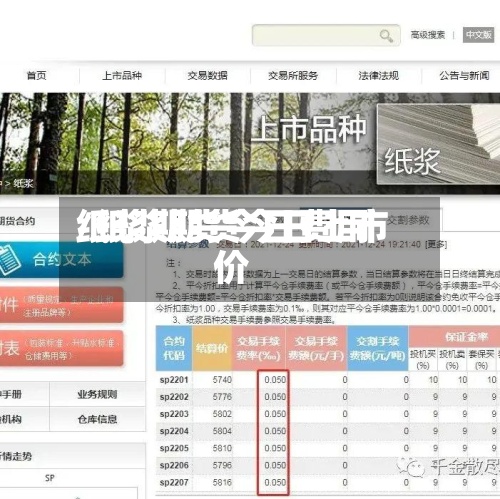
Task: Click settlement price 5810
Action: (x=222, y=448)
